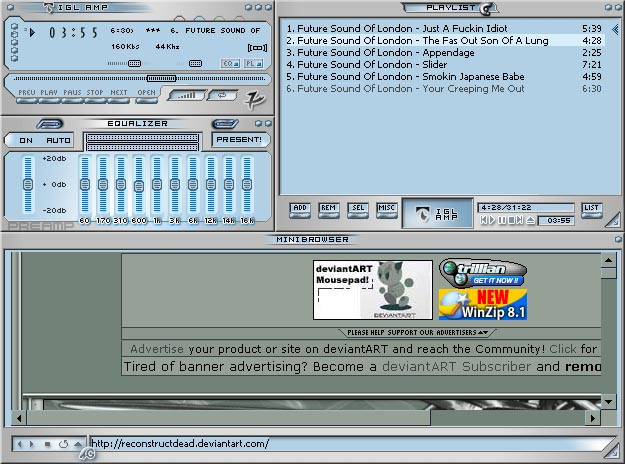The width and height of the screenshot is (625, 464).
Task: Adjust the 3K band slider
Action: click(175, 185)
